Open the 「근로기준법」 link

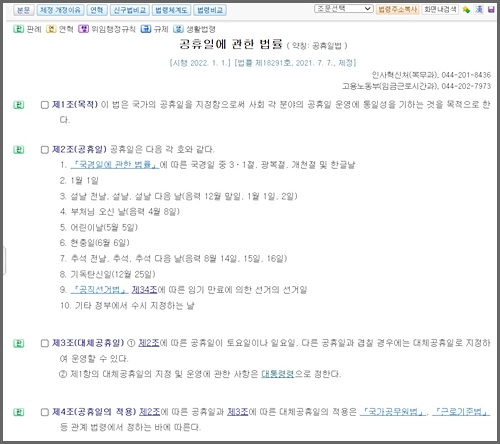[x=461, y=412]
